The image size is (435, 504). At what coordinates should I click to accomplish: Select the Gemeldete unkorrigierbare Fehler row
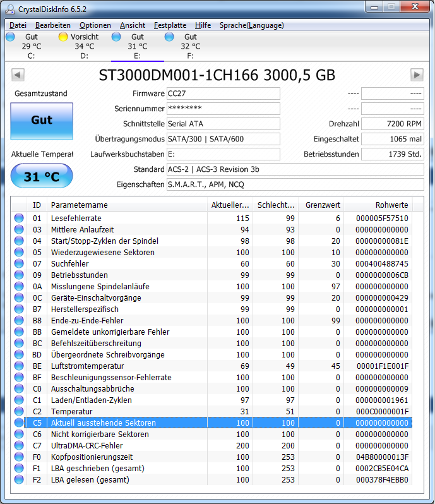212,332
